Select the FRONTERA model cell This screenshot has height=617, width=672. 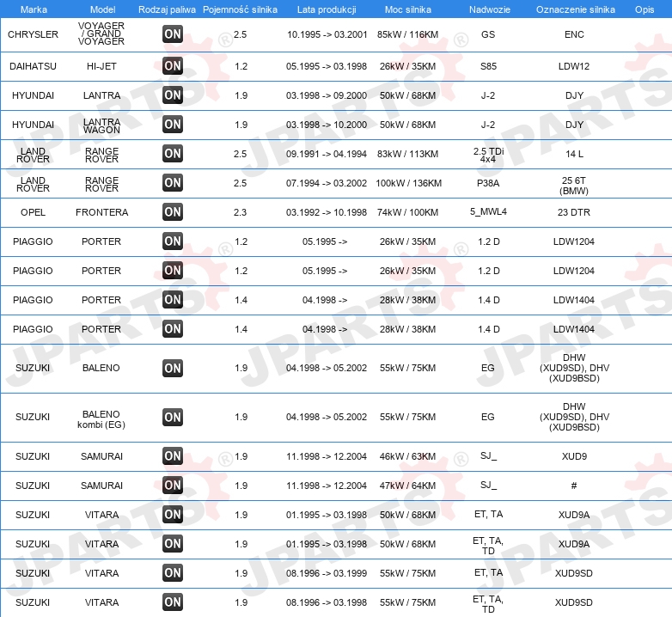pyautogui.click(x=102, y=212)
